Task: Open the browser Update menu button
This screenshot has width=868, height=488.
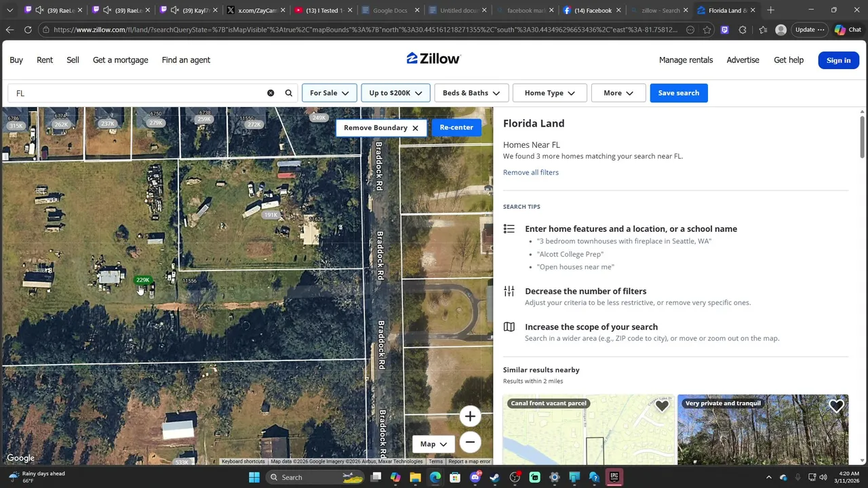Action: [810, 30]
